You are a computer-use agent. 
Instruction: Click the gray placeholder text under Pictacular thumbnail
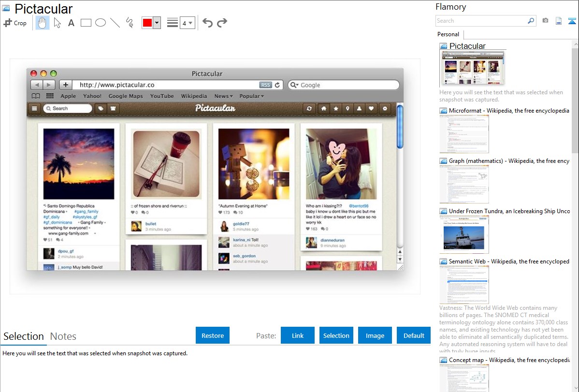point(501,96)
